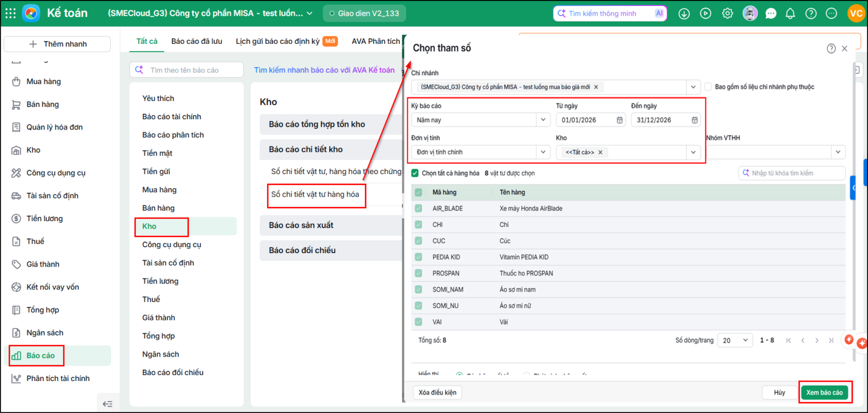
Task: Click the help question mark in header
Action: click(x=810, y=14)
